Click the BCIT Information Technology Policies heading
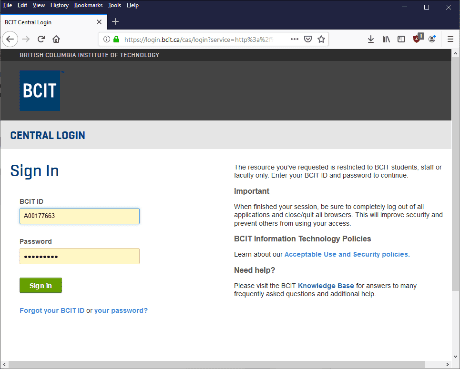The image size is (460, 369). click(302, 239)
